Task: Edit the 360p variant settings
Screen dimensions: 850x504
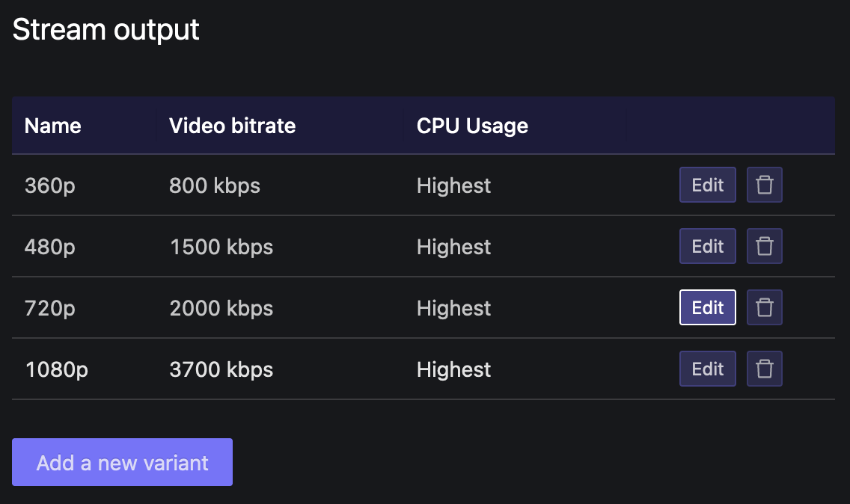Action: 707,185
